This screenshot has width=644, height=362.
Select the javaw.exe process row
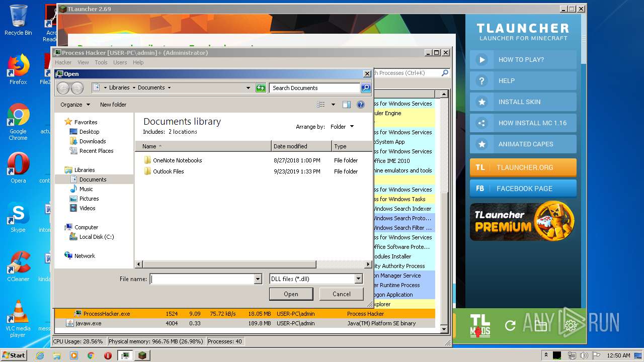tap(245, 323)
